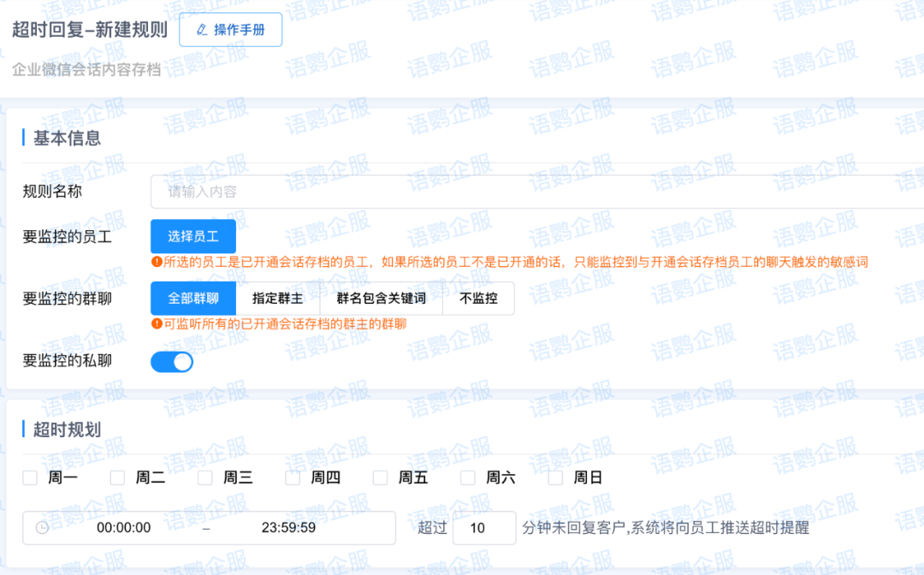Switch to 指定群主 option
The image size is (924, 575).
tap(277, 299)
